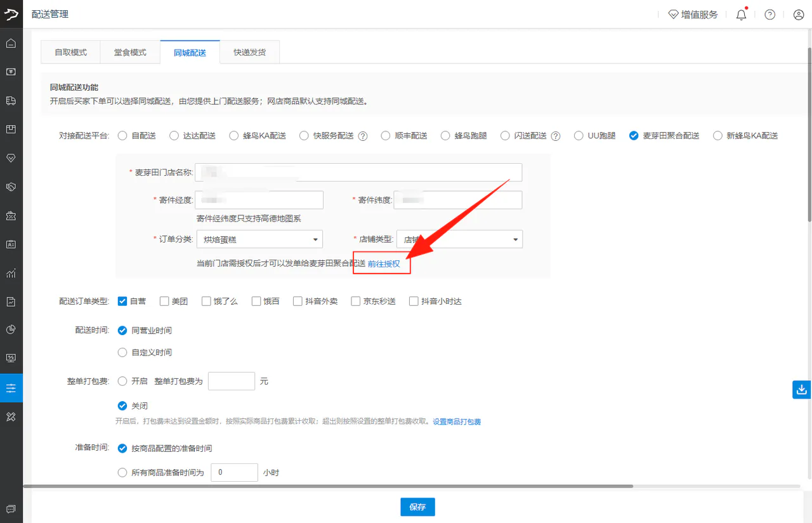This screenshot has width=812, height=523.
Task: Switch to the 堂食模式 tab
Action: 130,52
